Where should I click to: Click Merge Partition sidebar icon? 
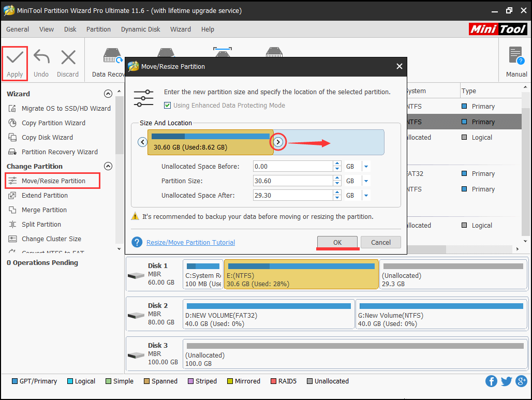(12, 210)
